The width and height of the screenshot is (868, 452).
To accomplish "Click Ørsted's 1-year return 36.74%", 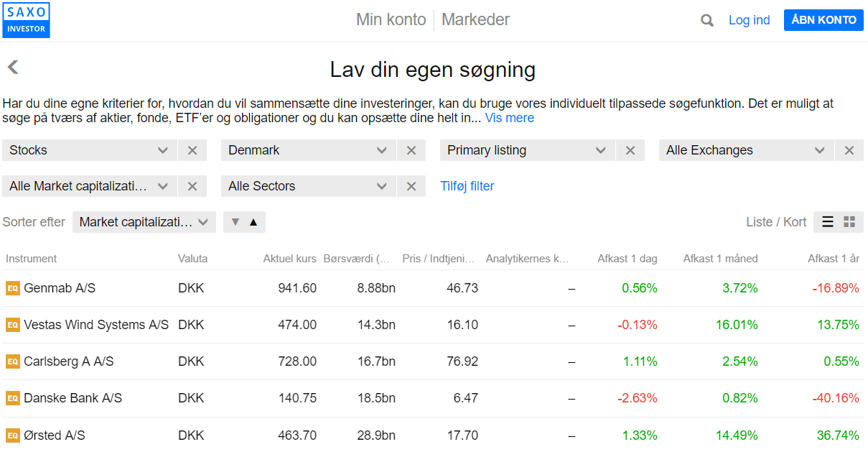I will click(838, 435).
